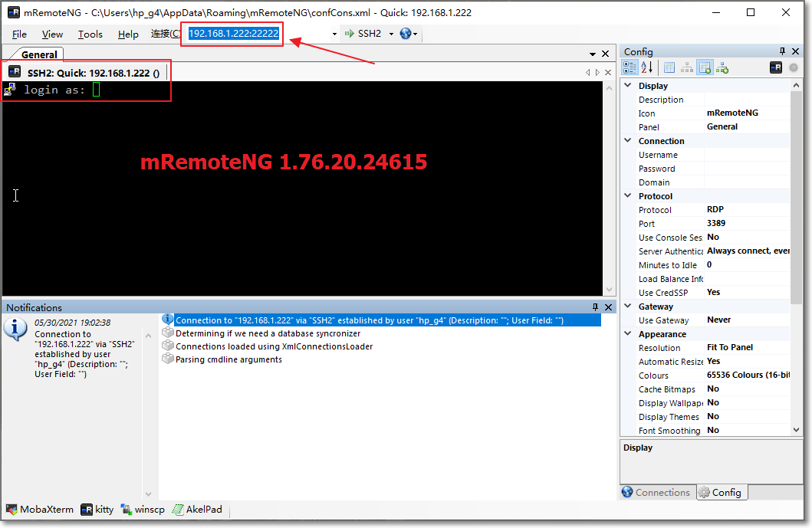Open quick connect address history dropdown
The image size is (812, 528).
pos(334,34)
